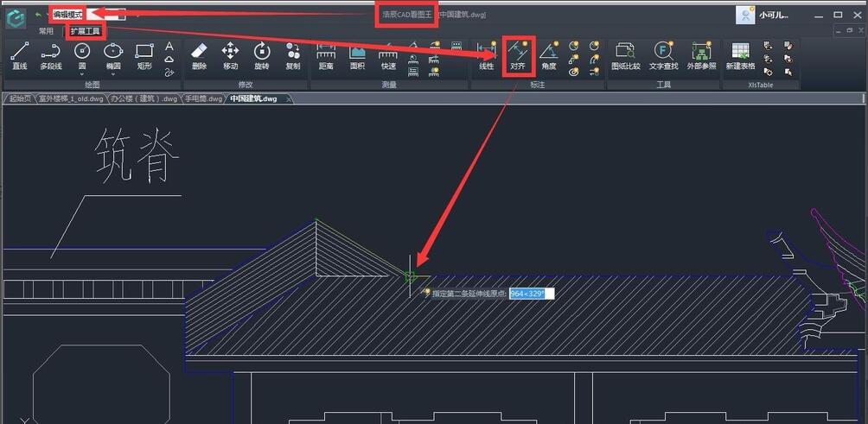Measure with the 面积 (Area) tool
The image size is (868, 424).
pos(357,55)
